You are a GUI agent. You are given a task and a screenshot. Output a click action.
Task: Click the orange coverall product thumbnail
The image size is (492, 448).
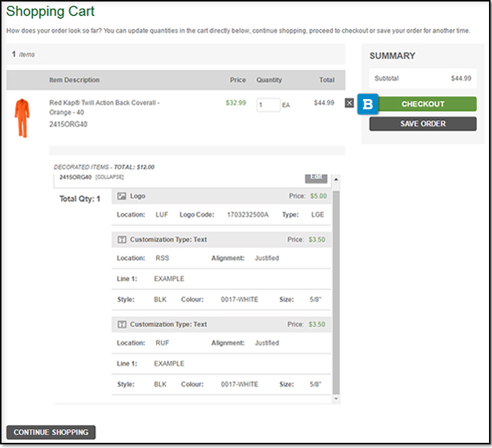pyautogui.click(x=21, y=119)
